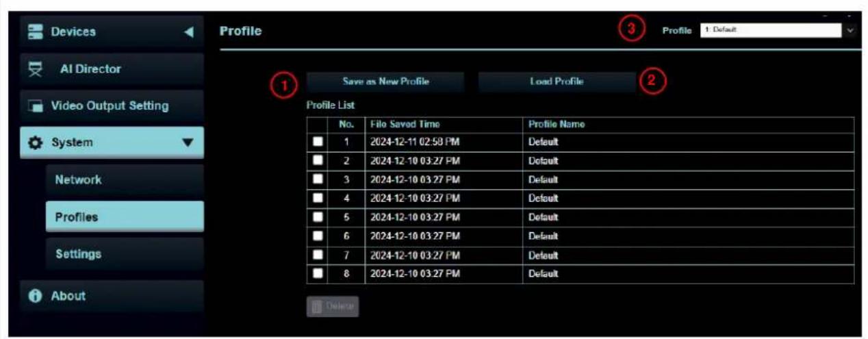Tick checkbox for profile No. 8
The height and width of the screenshot is (339, 868).
(318, 273)
